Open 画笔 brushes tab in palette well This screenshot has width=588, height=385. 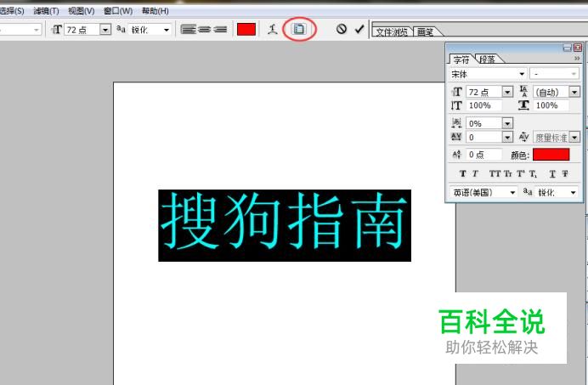pyautogui.click(x=425, y=32)
